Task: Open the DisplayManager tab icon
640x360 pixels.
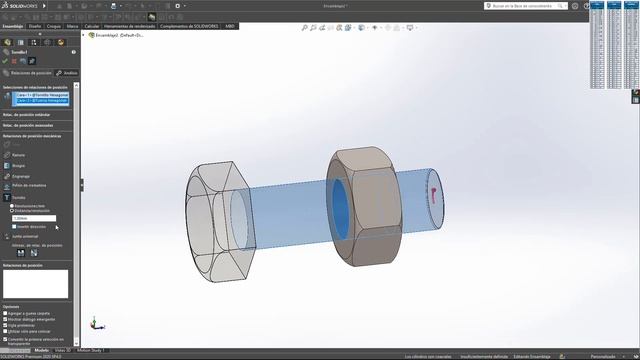Action: point(60,42)
